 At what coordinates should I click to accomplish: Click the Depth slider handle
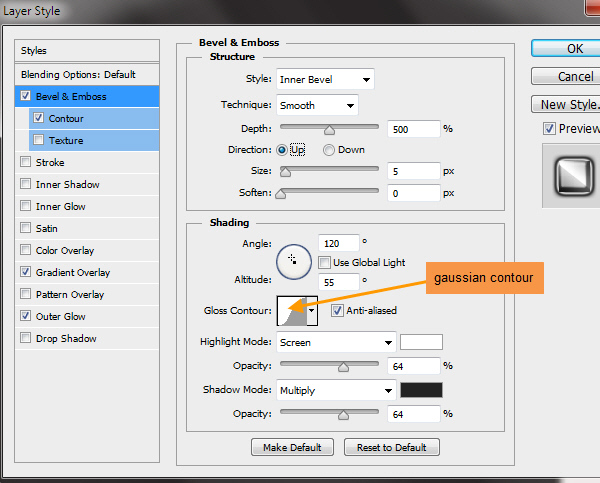coord(329,129)
